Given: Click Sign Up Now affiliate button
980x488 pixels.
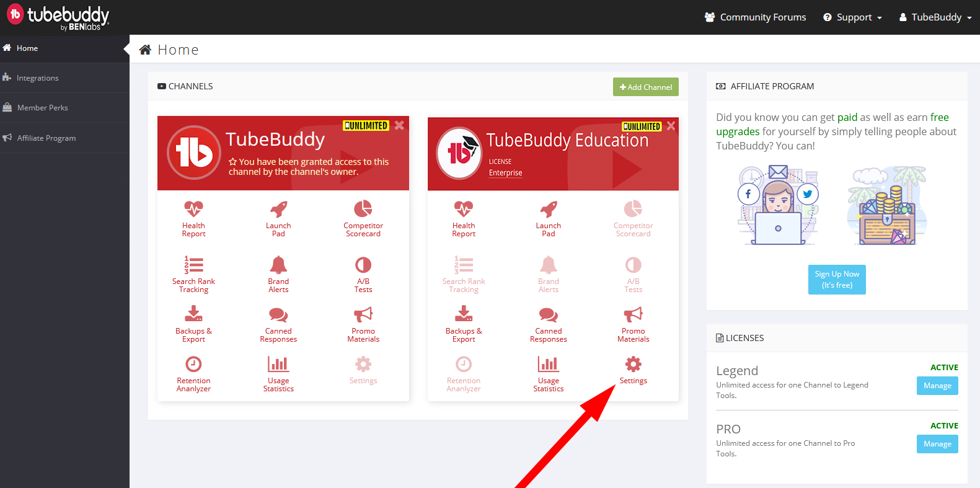Looking at the screenshot, I should tap(837, 280).
